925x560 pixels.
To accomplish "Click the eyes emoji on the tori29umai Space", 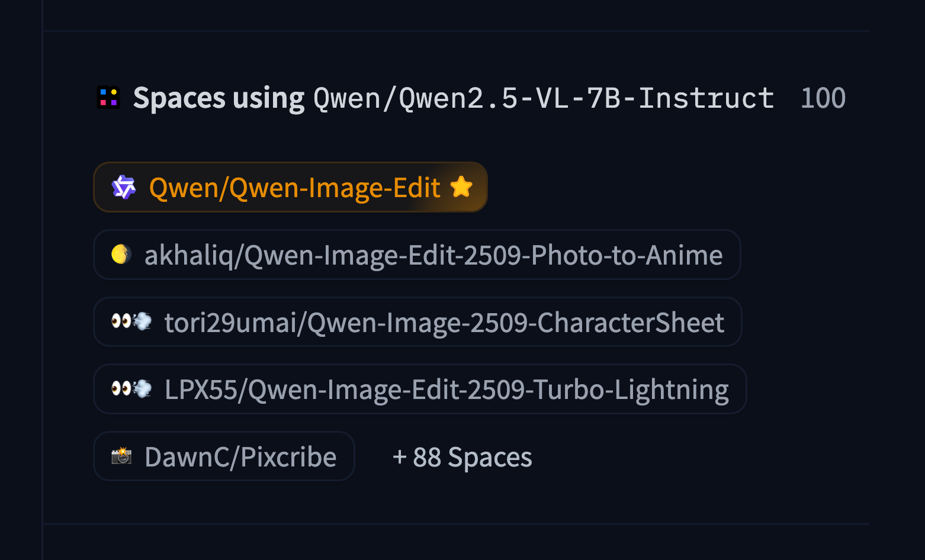I will click(x=121, y=321).
